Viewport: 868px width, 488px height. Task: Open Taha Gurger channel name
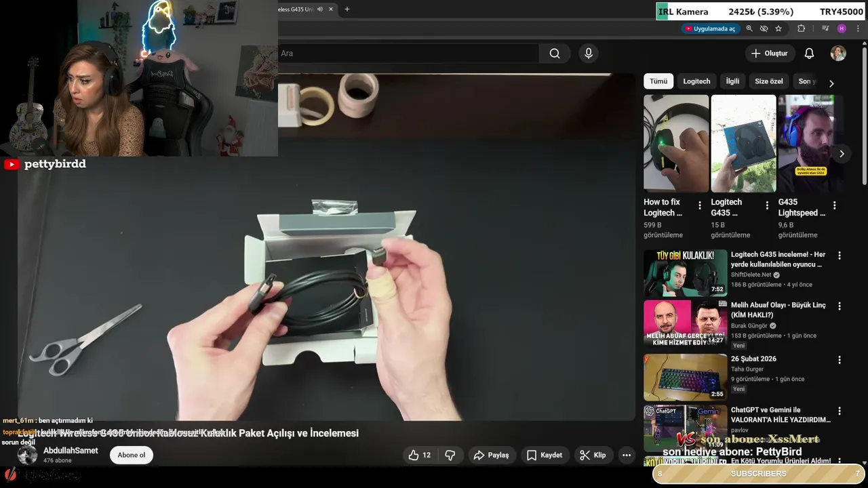pyautogui.click(x=747, y=369)
